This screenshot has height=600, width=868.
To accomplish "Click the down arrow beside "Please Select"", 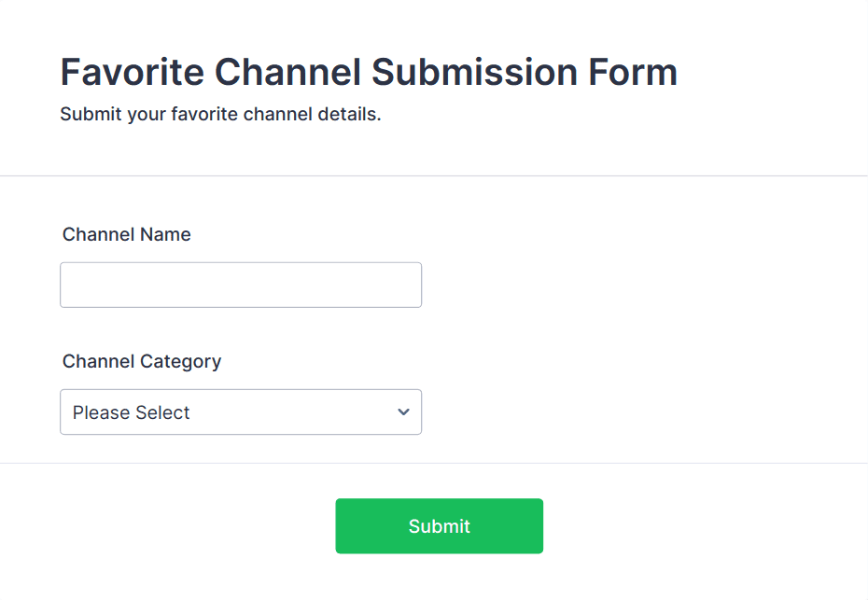I will (403, 412).
